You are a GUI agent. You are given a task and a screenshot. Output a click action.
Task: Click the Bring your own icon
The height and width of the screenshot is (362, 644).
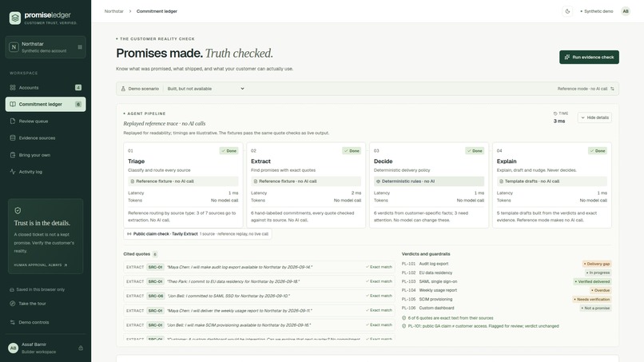pyautogui.click(x=13, y=155)
